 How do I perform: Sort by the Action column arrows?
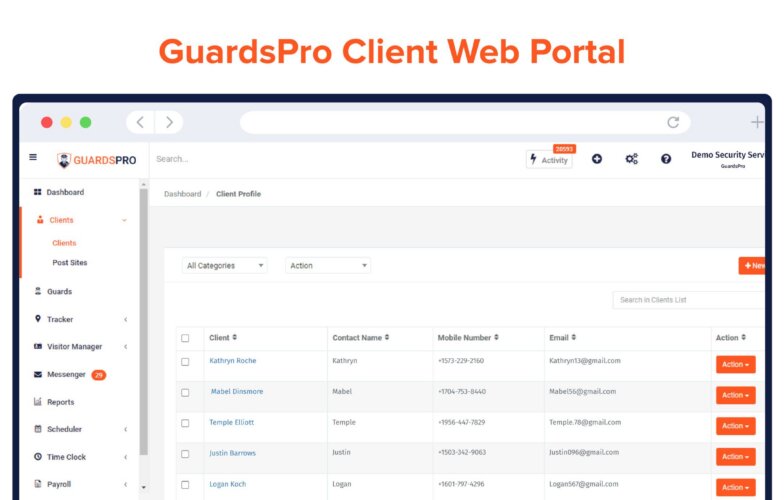click(x=744, y=338)
